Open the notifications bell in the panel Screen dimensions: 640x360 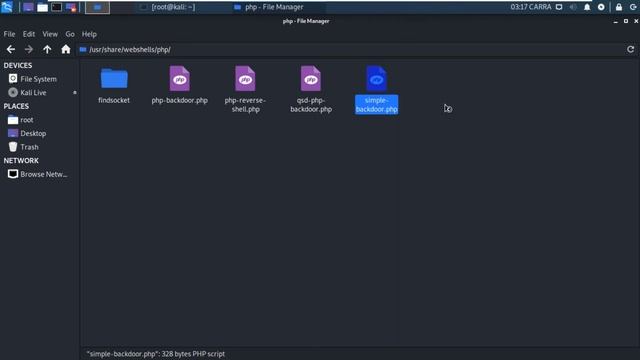coord(587,7)
